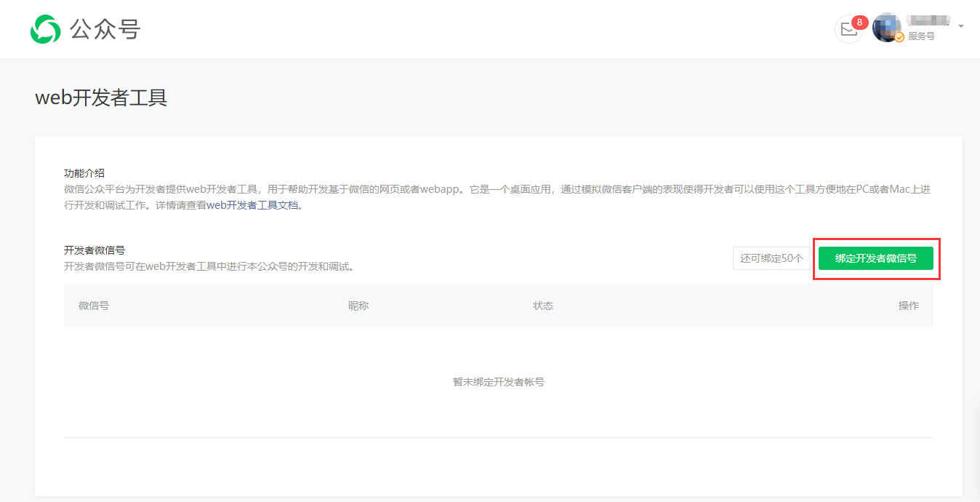The height and width of the screenshot is (502, 980).
Task: Click the orange verified checkmark on avatar
Action: click(x=899, y=37)
